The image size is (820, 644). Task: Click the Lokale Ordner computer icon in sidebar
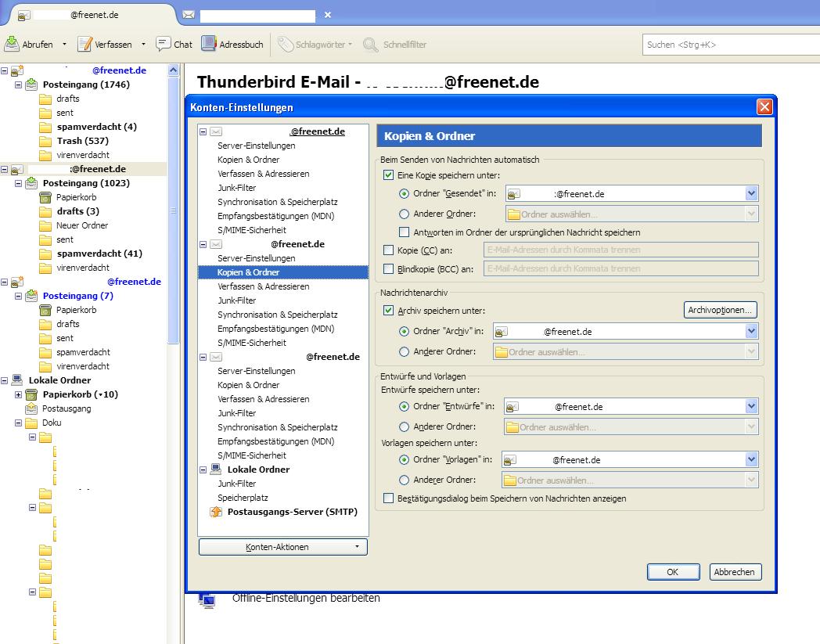[17, 380]
